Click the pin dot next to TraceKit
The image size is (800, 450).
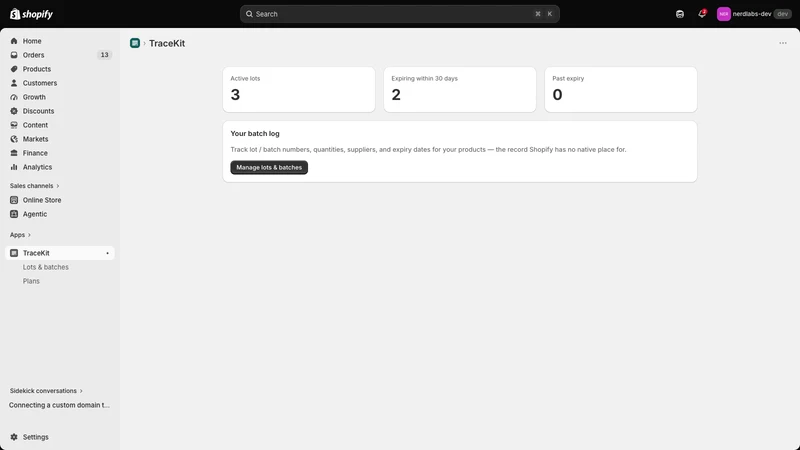107,253
